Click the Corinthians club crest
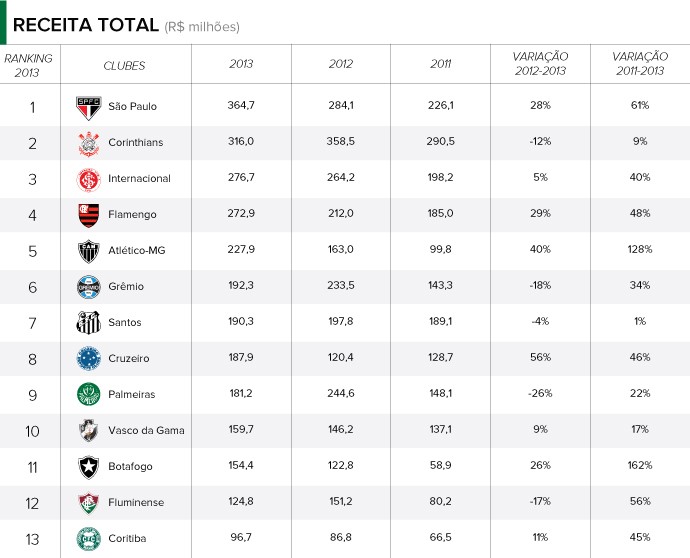This screenshot has width=690, height=558. coord(88,143)
